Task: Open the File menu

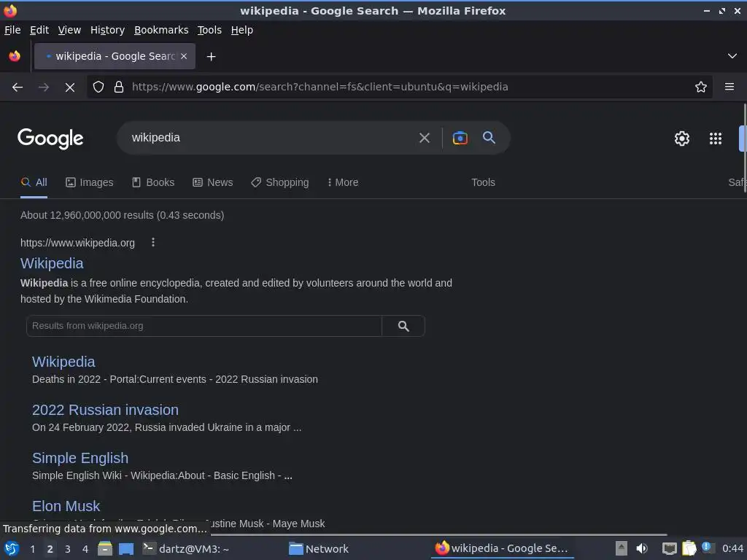Action: (x=12, y=30)
